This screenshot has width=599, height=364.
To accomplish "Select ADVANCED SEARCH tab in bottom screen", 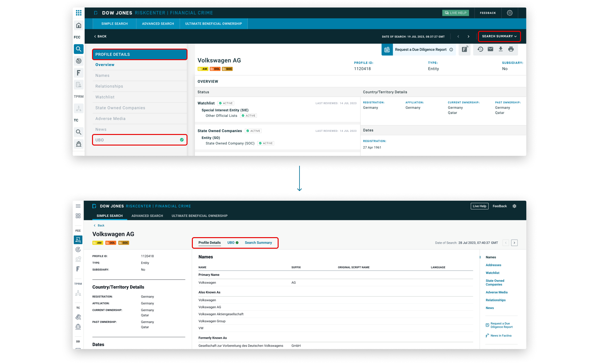I will point(147,216).
